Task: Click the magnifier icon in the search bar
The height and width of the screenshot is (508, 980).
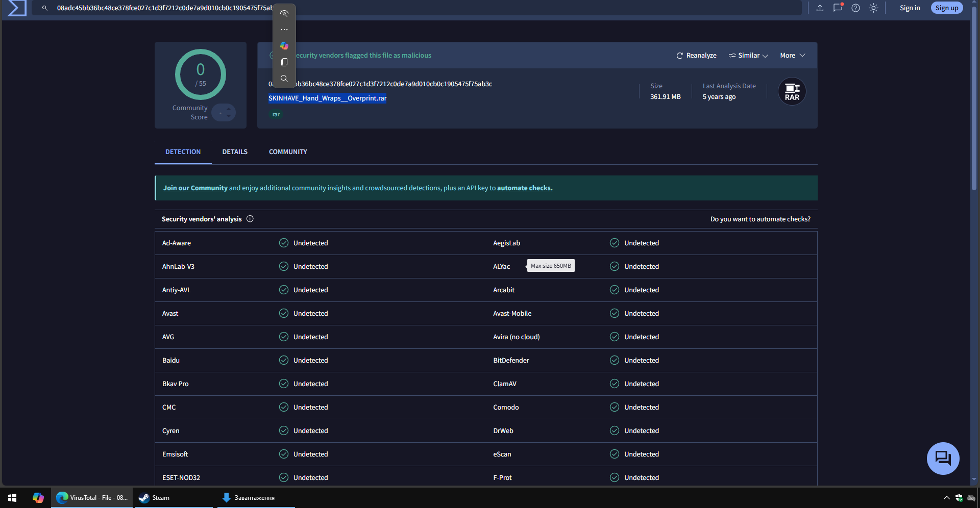Action: pos(45,8)
